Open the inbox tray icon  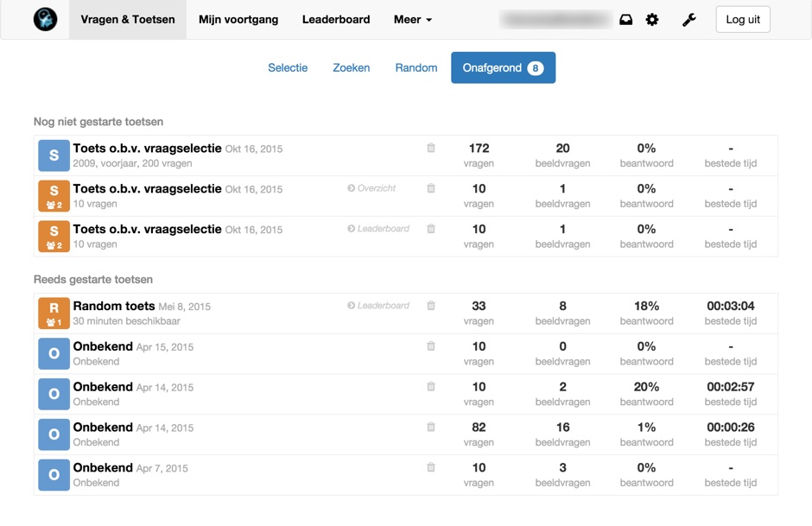[x=626, y=20]
